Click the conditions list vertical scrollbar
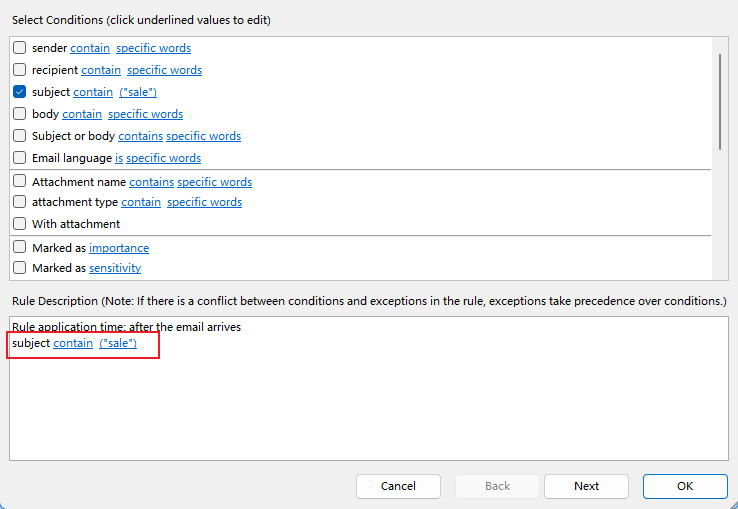This screenshot has height=509, width=738. (720, 102)
